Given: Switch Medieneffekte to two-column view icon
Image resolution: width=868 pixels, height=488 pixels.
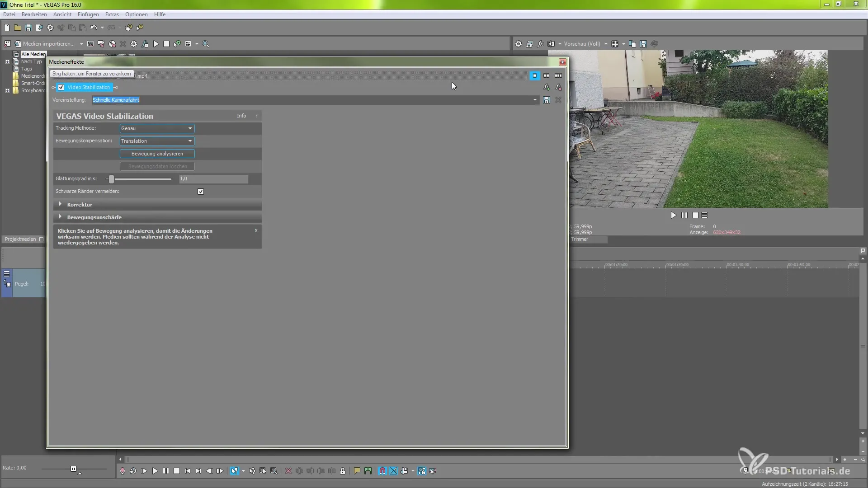Looking at the screenshot, I should 547,75.
